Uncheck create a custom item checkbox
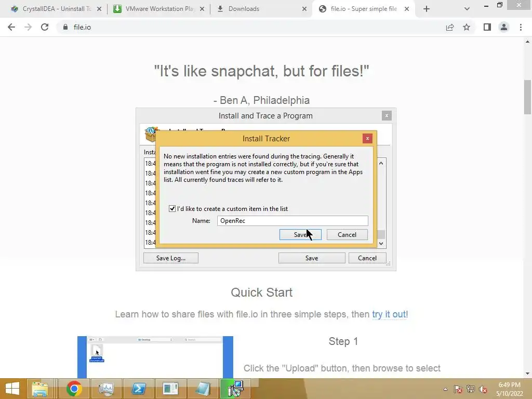 pyautogui.click(x=172, y=209)
